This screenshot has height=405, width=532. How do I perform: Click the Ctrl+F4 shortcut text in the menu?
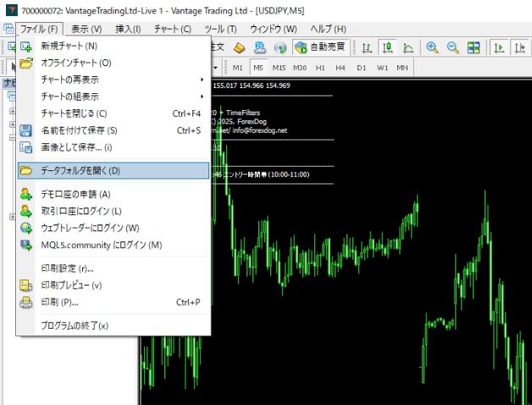[186, 114]
